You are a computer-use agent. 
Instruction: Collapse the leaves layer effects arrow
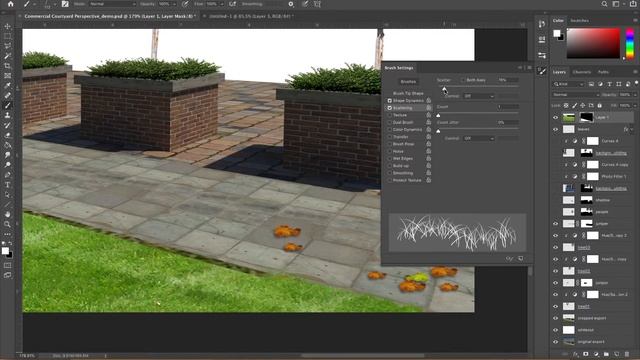point(632,129)
